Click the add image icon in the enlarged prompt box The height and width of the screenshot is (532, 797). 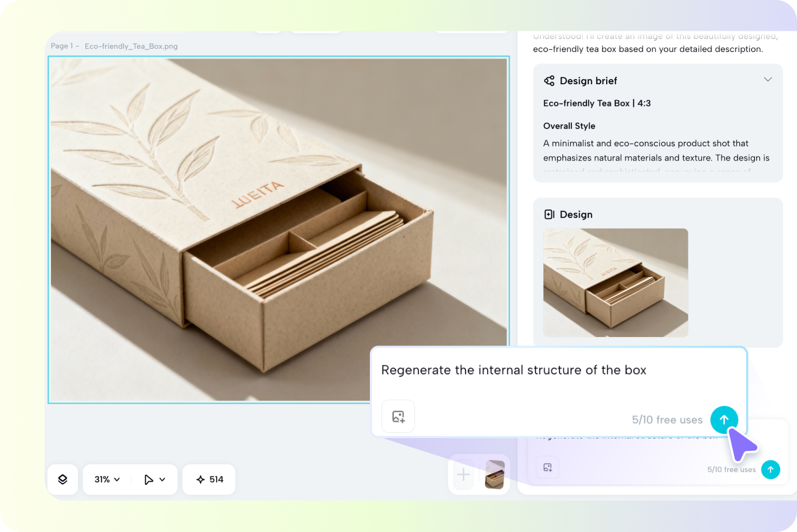point(398,416)
